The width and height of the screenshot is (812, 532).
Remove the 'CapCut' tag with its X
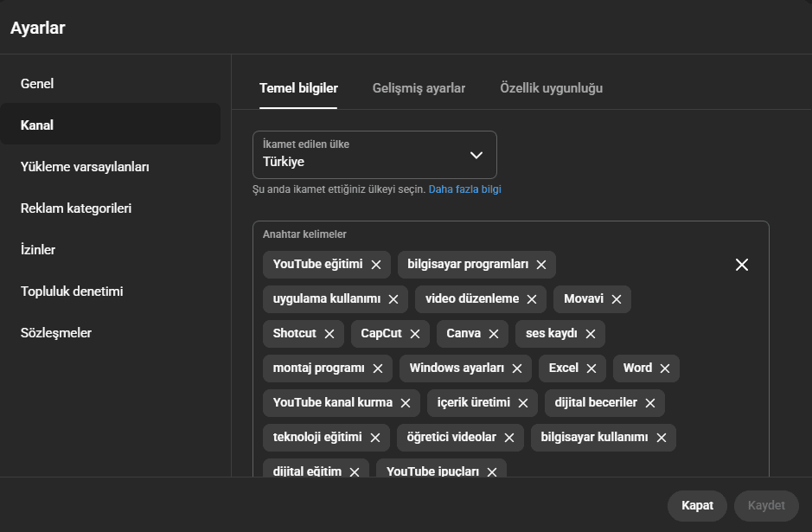(x=415, y=334)
